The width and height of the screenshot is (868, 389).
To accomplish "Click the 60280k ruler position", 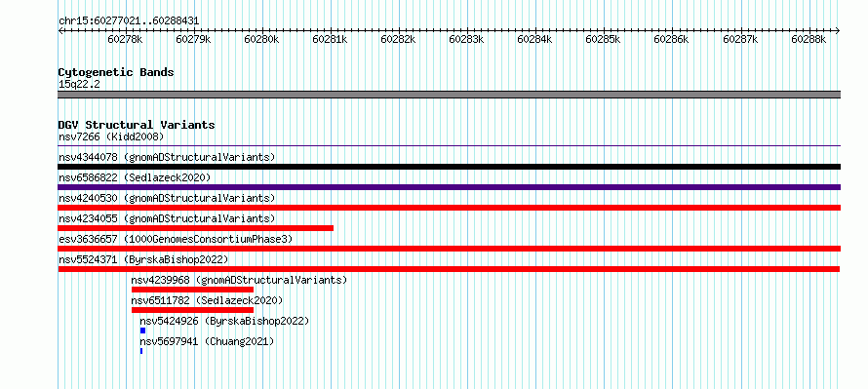I will [261, 39].
